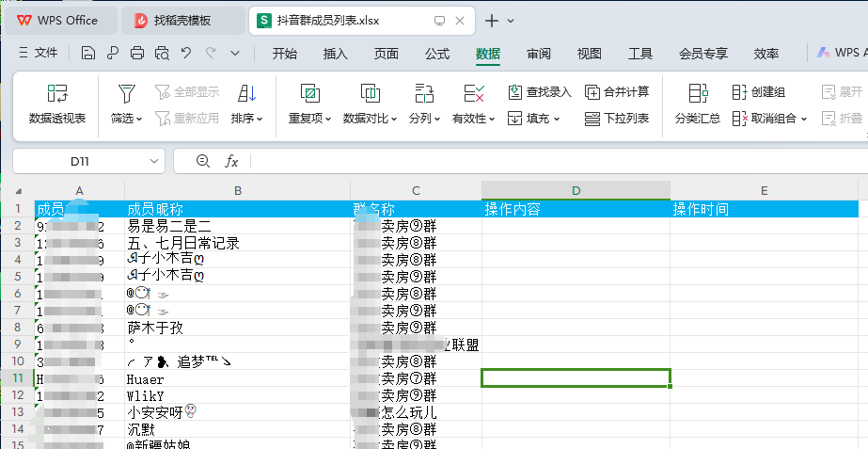This screenshot has height=449, width=868.
Task: Open the 填充 fill dropdown
Action: pyautogui.click(x=534, y=119)
